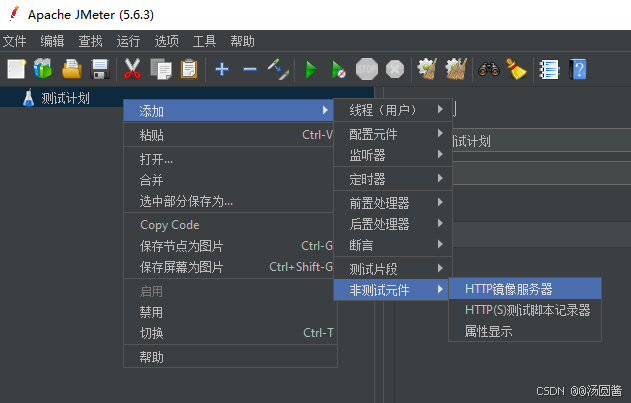Viewport: 631px width, 403px height.
Task: Click Start no pauses icon
Action: [x=338, y=69]
